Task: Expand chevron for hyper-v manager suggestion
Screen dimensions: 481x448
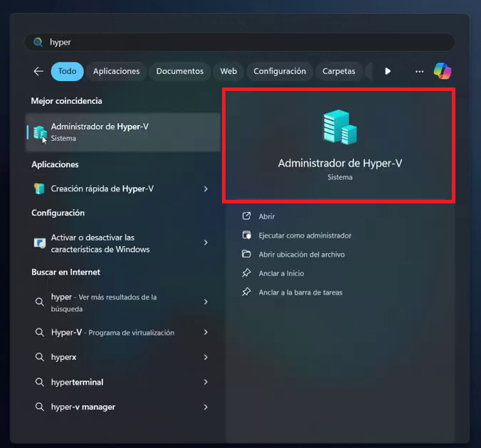Action: tap(206, 407)
